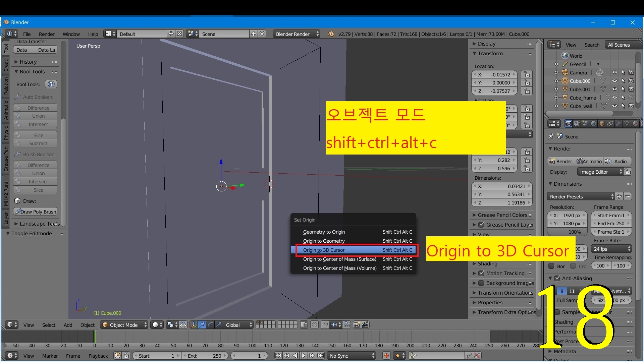The height and width of the screenshot is (362, 644).
Task: Click the Blender logo splash icon in header
Action: click(331, 34)
